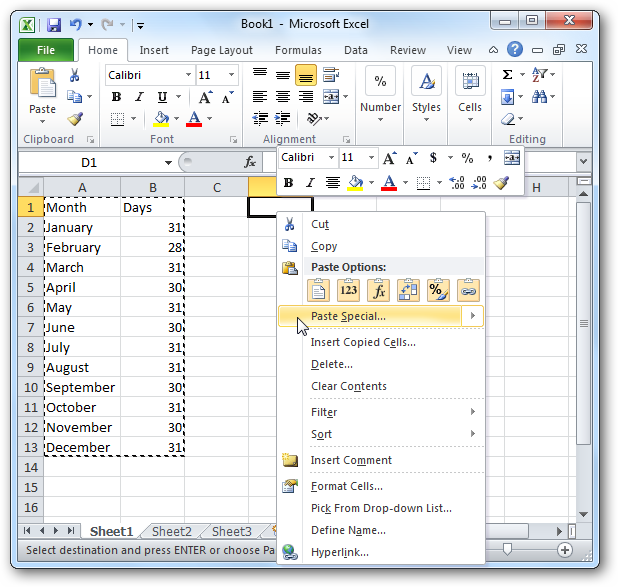Viewport: 618px width, 587px height.
Task: Click the ribbon Cut scissors icon
Action: point(74,75)
